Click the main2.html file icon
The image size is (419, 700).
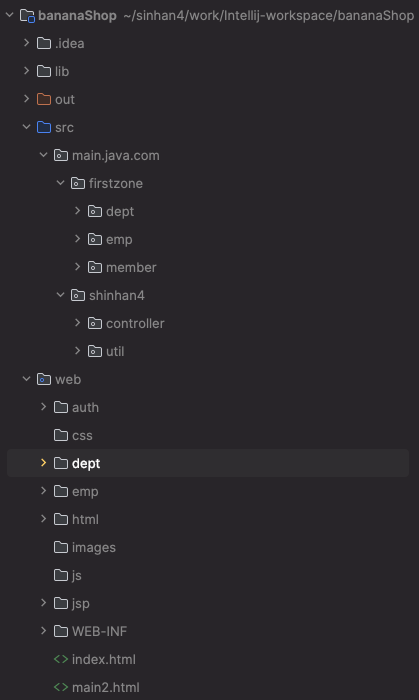pyautogui.click(x=61, y=688)
